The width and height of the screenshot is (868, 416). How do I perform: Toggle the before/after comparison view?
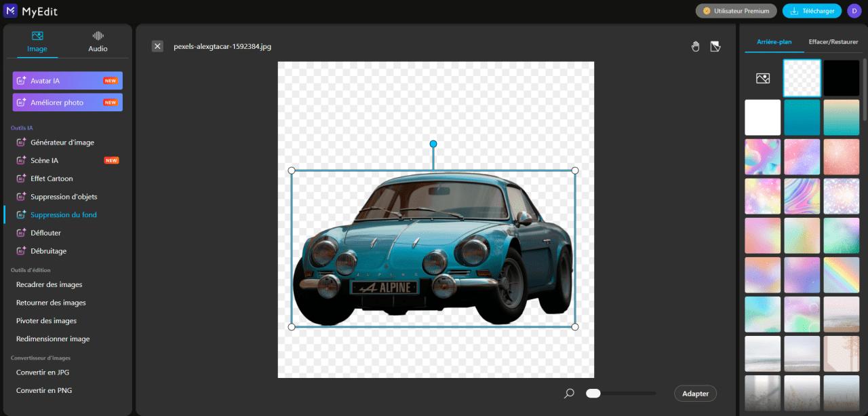click(x=715, y=45)
